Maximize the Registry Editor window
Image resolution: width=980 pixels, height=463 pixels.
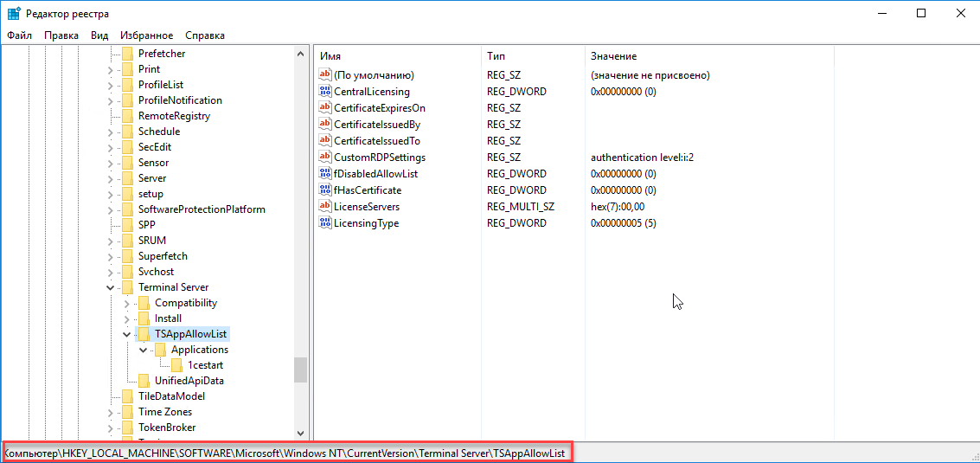(x=920, y=14)
